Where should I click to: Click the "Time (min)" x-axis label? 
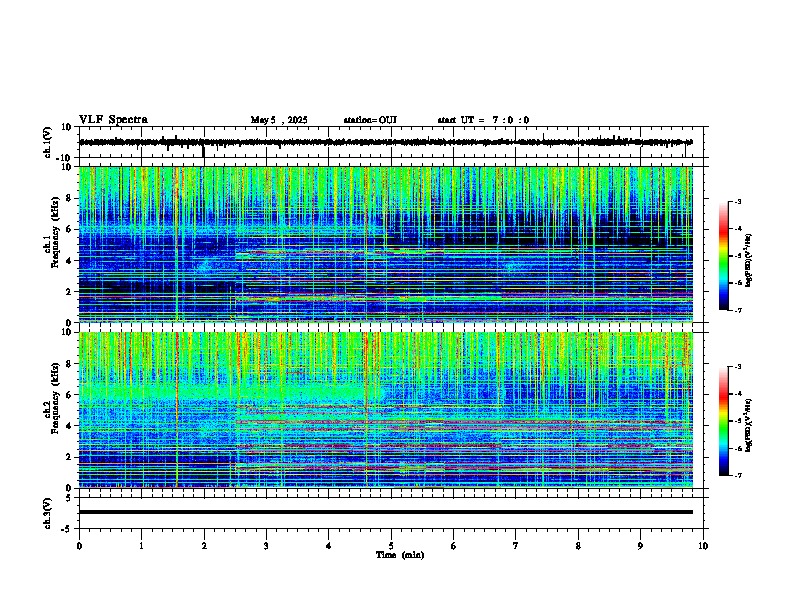(x=400, y=555)
